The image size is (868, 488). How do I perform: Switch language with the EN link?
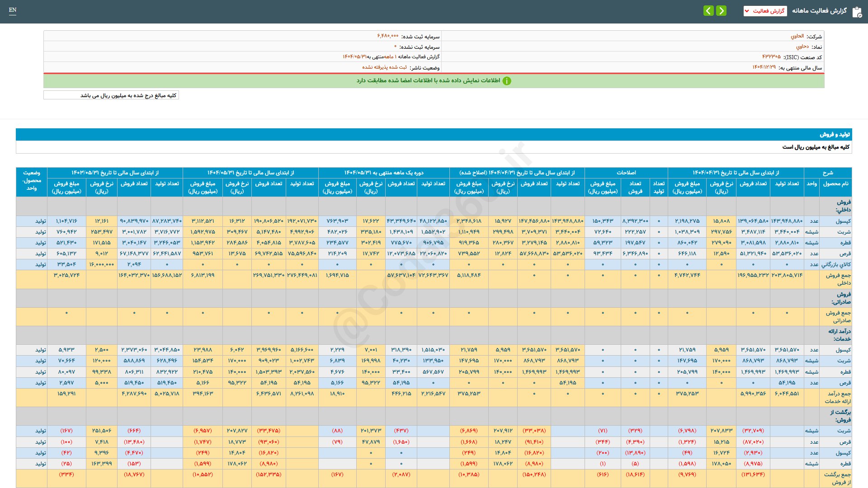pos(13,10)
